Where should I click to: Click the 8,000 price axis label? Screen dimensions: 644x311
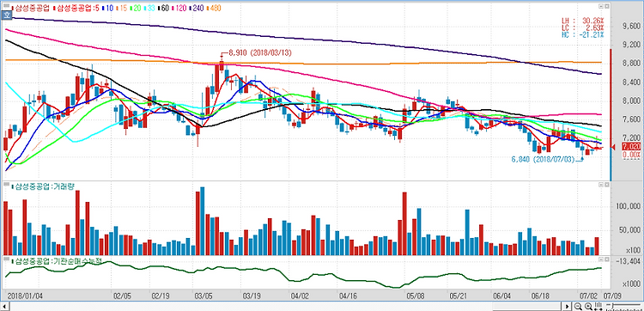click(632, 101)
